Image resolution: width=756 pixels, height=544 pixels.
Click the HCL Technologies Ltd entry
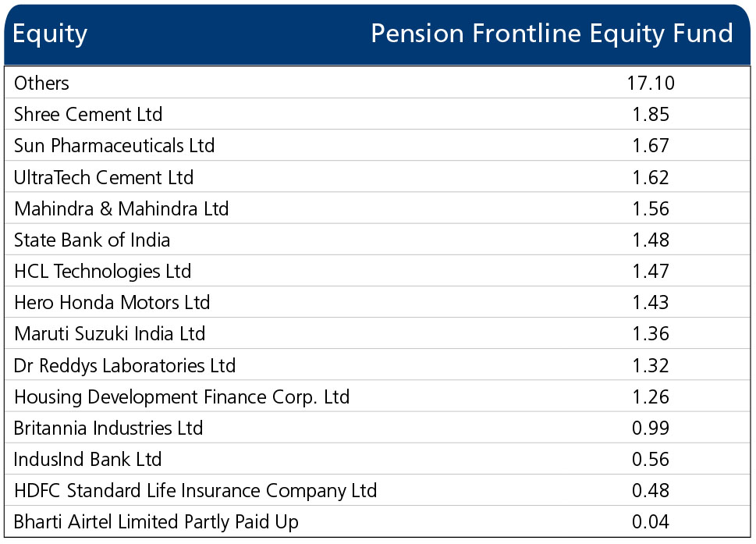tap(103, 272)
